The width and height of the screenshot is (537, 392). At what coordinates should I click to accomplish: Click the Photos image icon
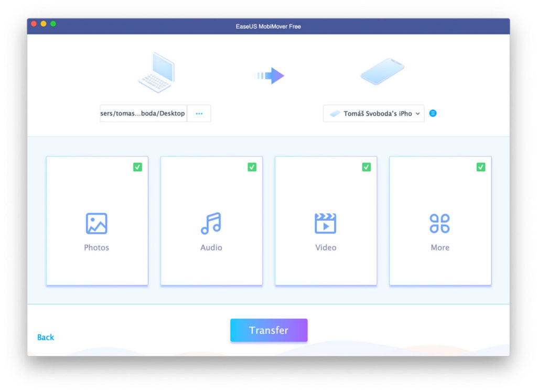click(x=96, y=223)
